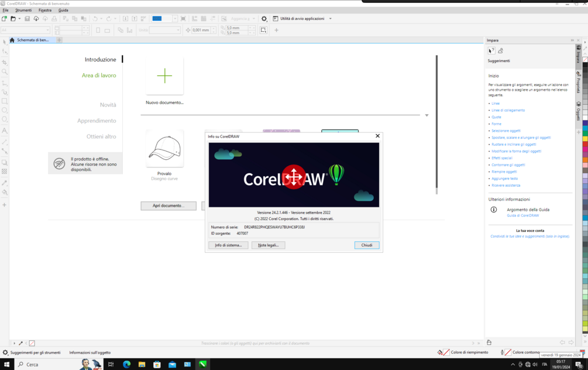
Task: Pick the no-color swatch in palette
Action: (x=585, y=60)
